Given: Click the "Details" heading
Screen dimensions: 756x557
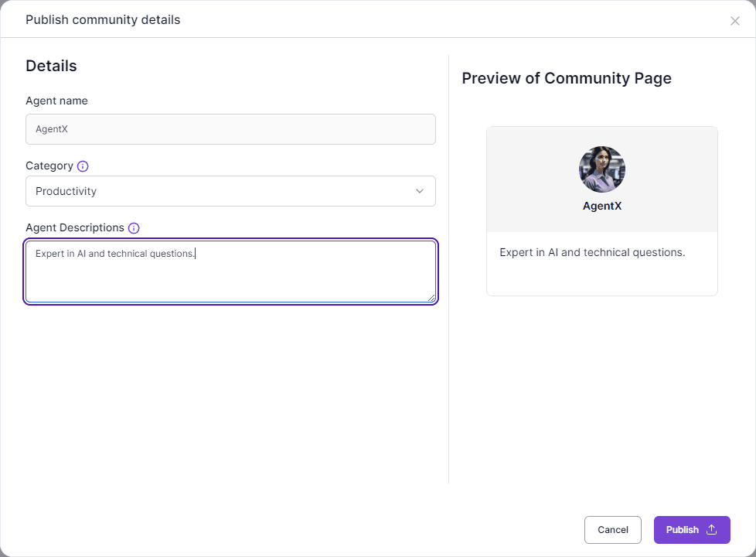Looking at the screenshot, I should tap(51, 66).
